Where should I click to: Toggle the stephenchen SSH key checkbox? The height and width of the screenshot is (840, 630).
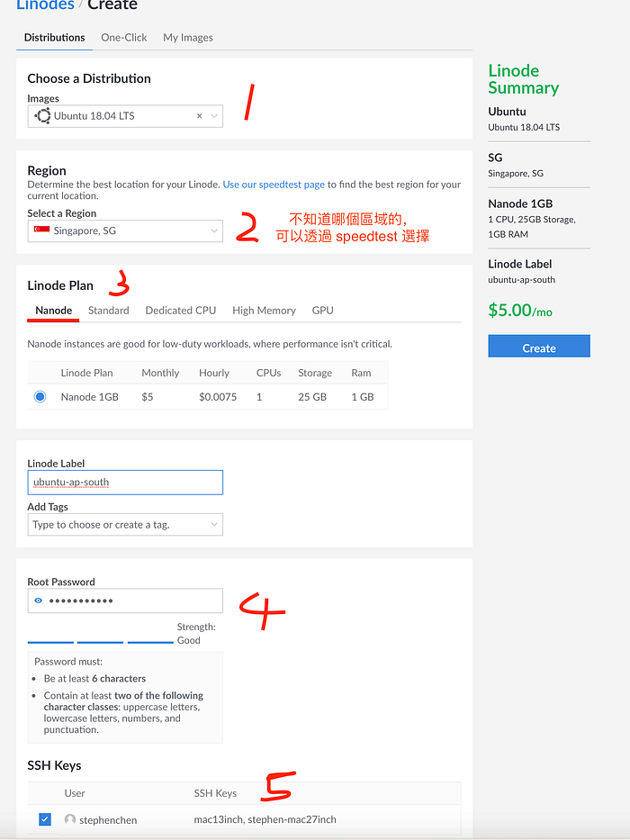pos(45,819)
